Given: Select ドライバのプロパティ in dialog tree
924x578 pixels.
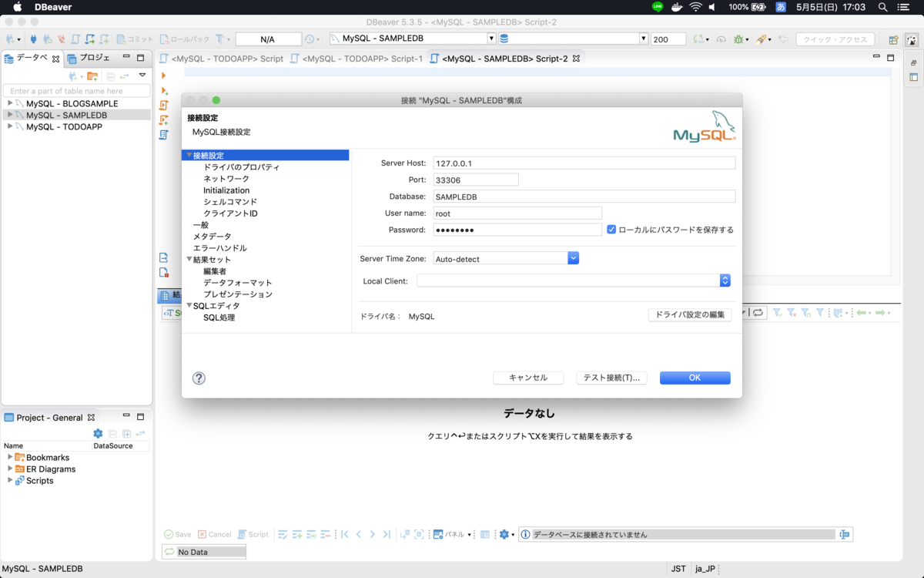Looking at the screenshot, I should [241, 167].
